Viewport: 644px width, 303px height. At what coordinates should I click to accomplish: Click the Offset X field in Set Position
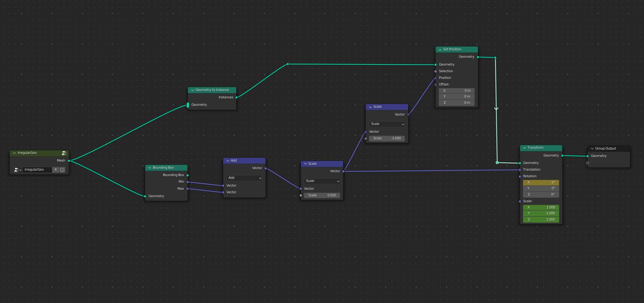[456, 91]
